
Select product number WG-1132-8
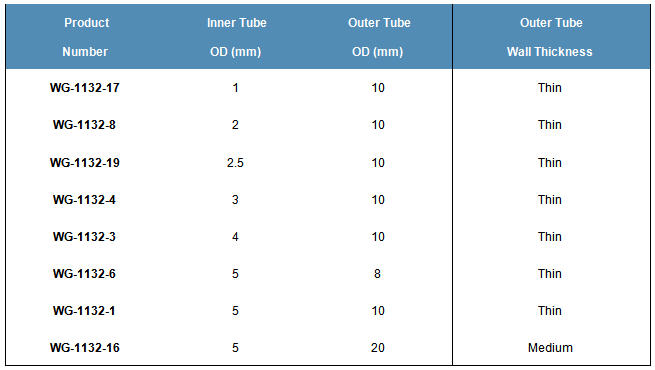84,125
